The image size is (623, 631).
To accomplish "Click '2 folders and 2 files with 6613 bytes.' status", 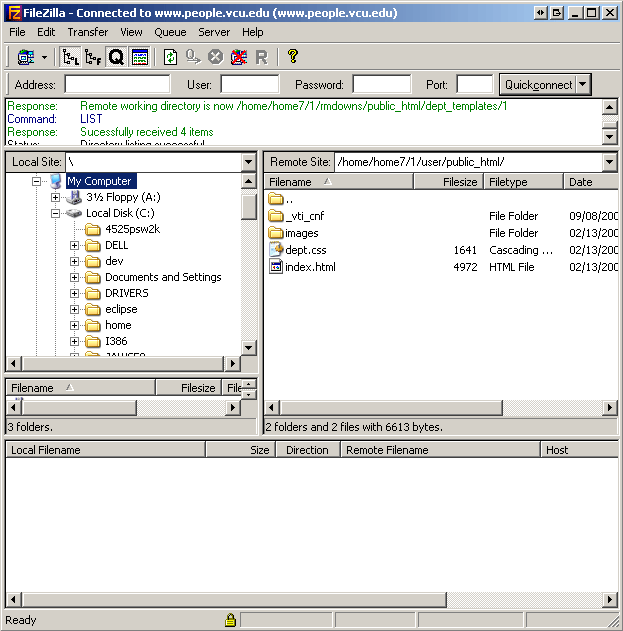I will click(354, 427).
